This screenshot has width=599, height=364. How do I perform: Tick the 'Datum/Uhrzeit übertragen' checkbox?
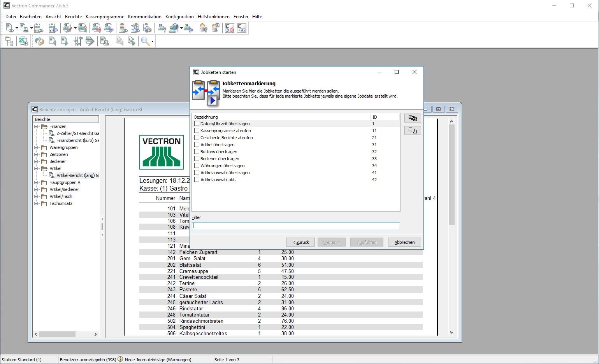[197, 124]
